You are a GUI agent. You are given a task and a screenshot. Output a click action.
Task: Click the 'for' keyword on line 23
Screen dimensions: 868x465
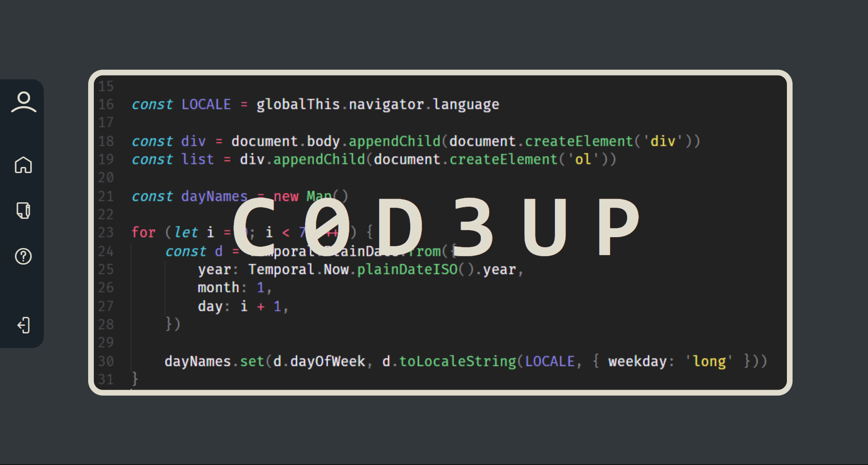[143, 232]
